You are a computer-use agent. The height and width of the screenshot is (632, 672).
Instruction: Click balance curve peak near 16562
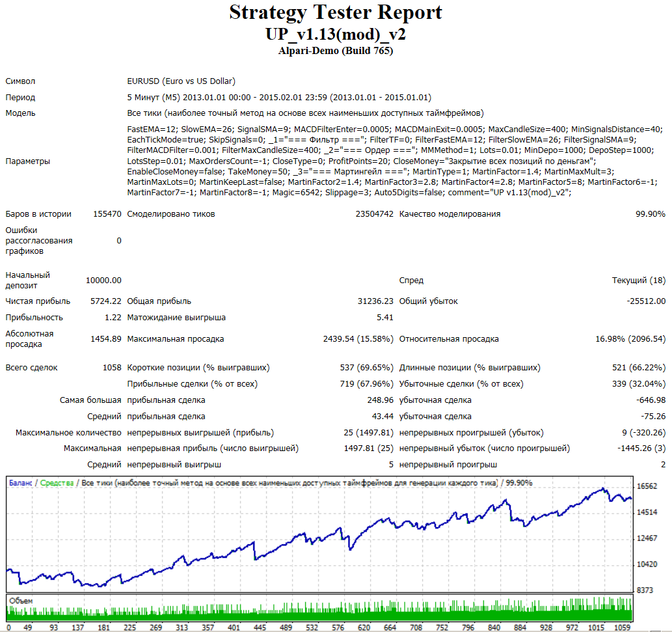point(604,489)
